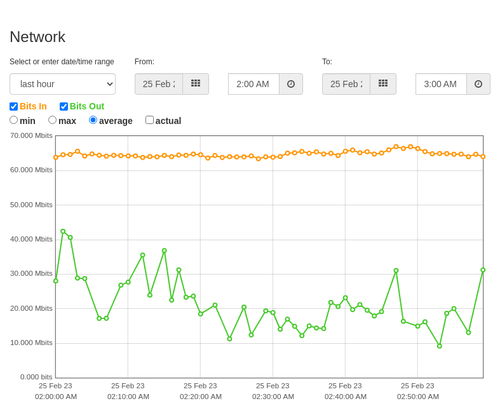
Task: Click the last orange Bits In data point
Action: tap(483, 156)
